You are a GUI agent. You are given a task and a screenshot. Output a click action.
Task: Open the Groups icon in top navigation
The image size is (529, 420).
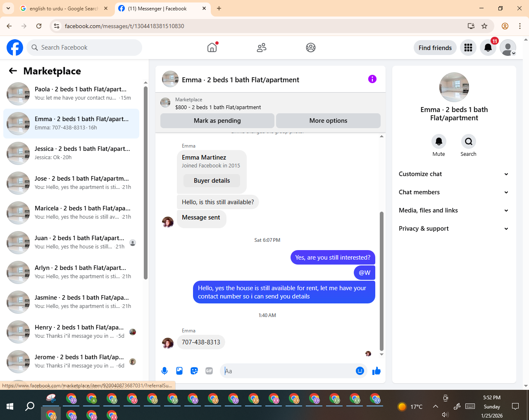[311, 48]
